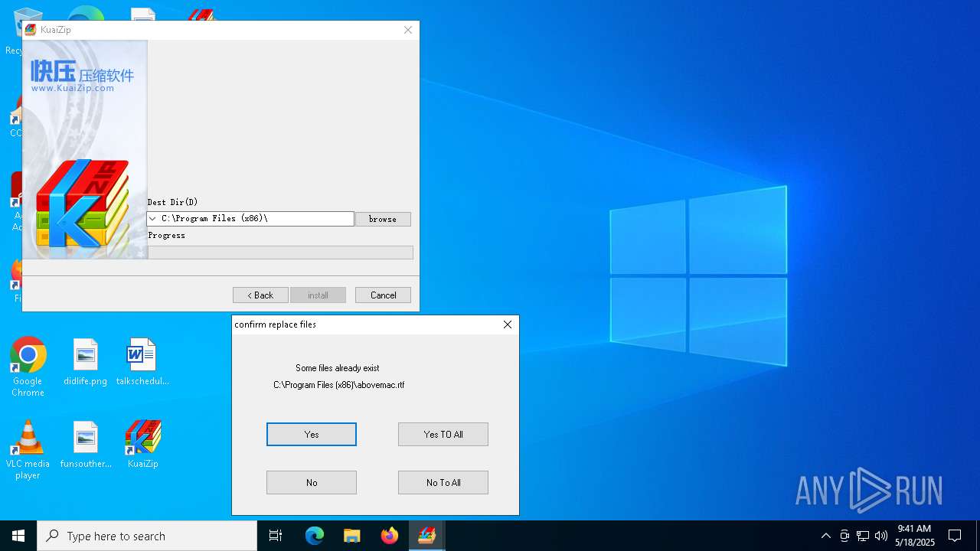Go Back in KuaiZip installer
Viewport: 980px width, 551px height.
[x=260, y=295]
